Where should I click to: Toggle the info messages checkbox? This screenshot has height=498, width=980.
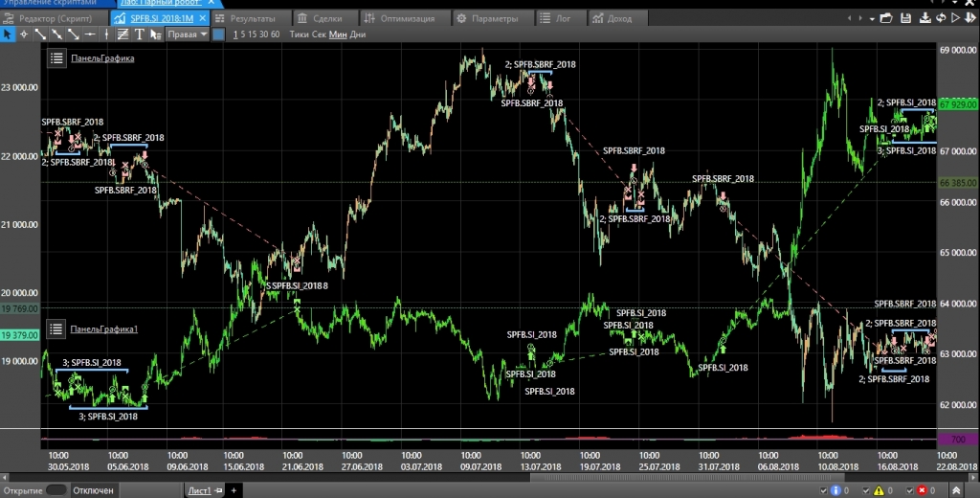(x=823, y=490)
